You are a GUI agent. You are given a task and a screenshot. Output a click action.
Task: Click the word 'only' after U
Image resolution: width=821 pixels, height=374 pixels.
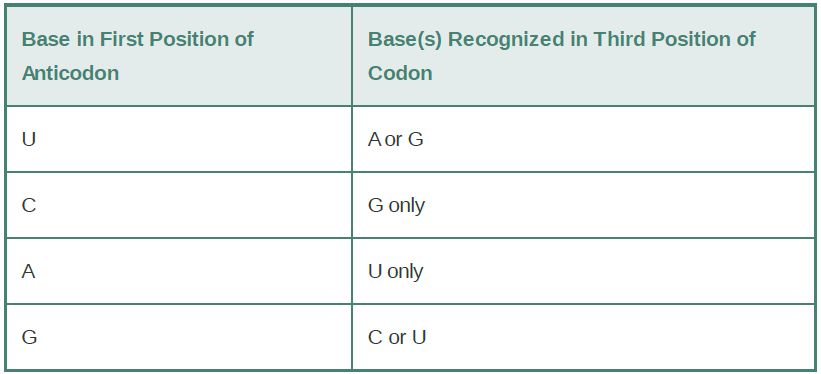pyautogui.click(x=404, y=272)
